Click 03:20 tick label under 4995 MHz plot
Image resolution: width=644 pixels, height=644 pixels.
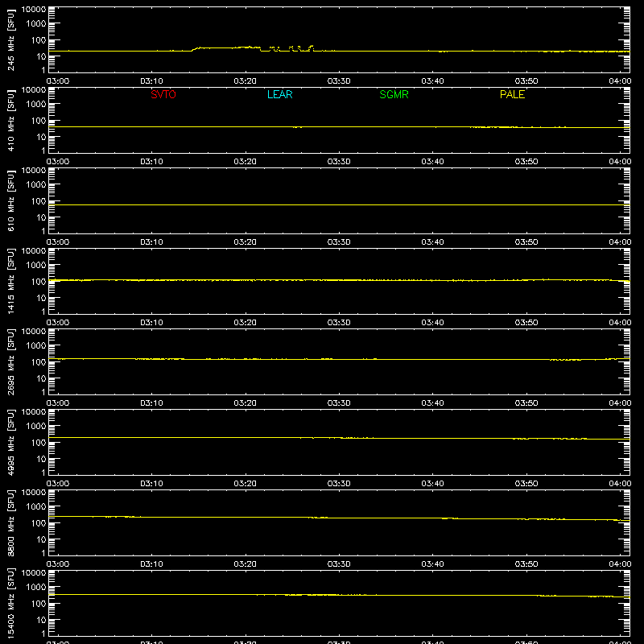[x=246, y=484]
